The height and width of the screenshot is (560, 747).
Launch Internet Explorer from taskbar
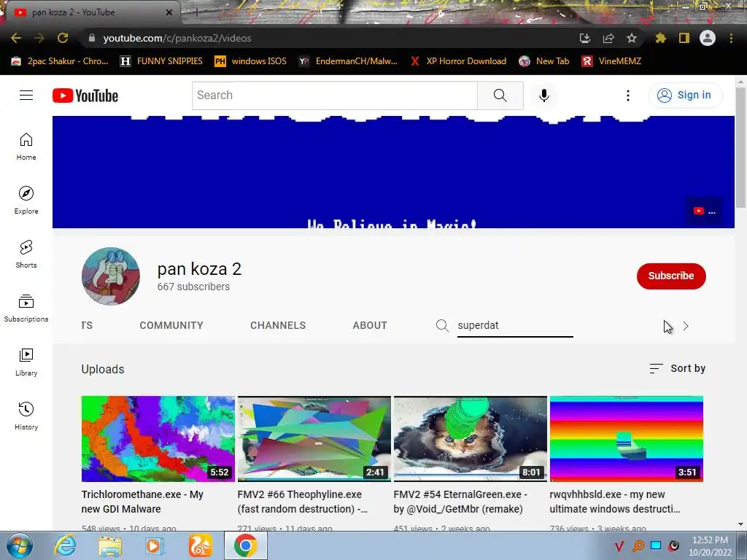65,545
